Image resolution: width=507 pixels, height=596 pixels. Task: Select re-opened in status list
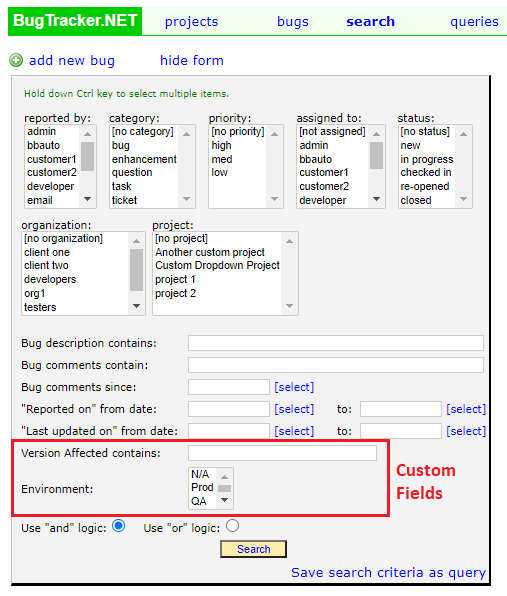pos(425,187)
